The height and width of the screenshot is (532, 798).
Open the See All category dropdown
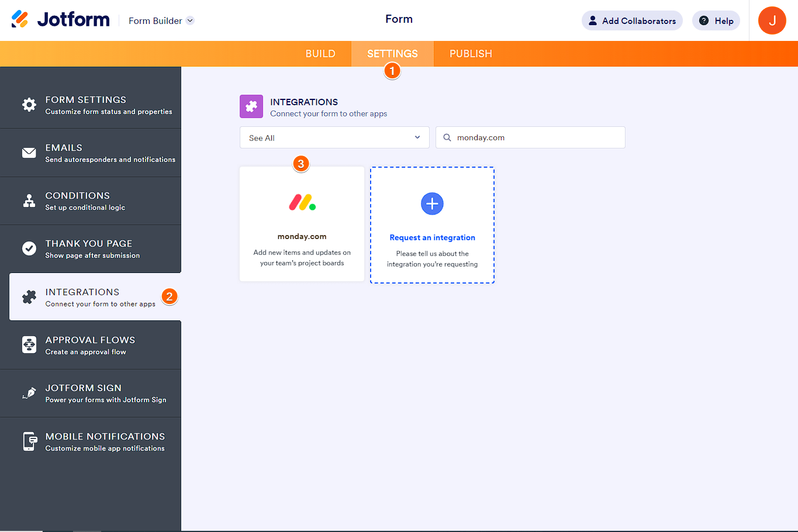point(334,137)
